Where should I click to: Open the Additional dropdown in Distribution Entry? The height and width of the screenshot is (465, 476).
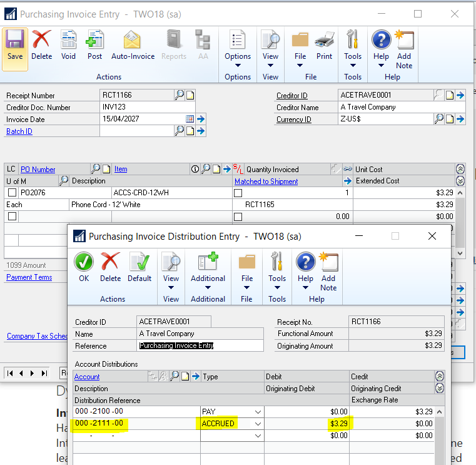(x=208, y=288)
